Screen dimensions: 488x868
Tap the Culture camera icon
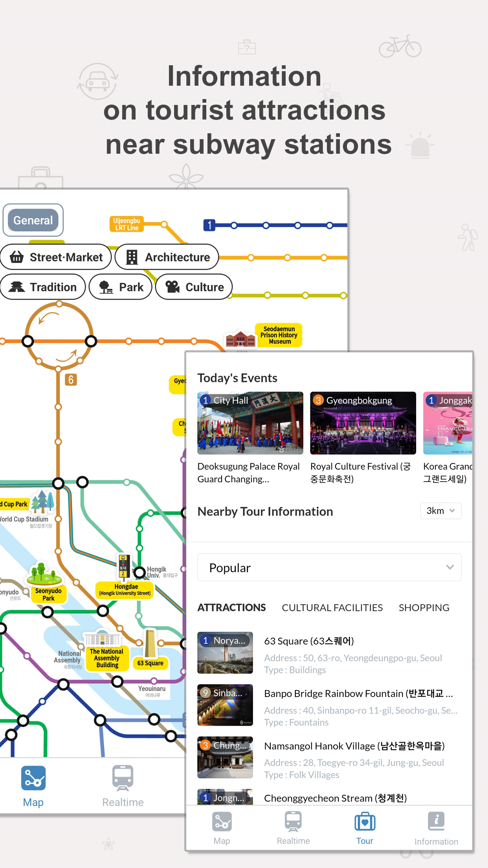pyautogui.click(x=172, y=287)
